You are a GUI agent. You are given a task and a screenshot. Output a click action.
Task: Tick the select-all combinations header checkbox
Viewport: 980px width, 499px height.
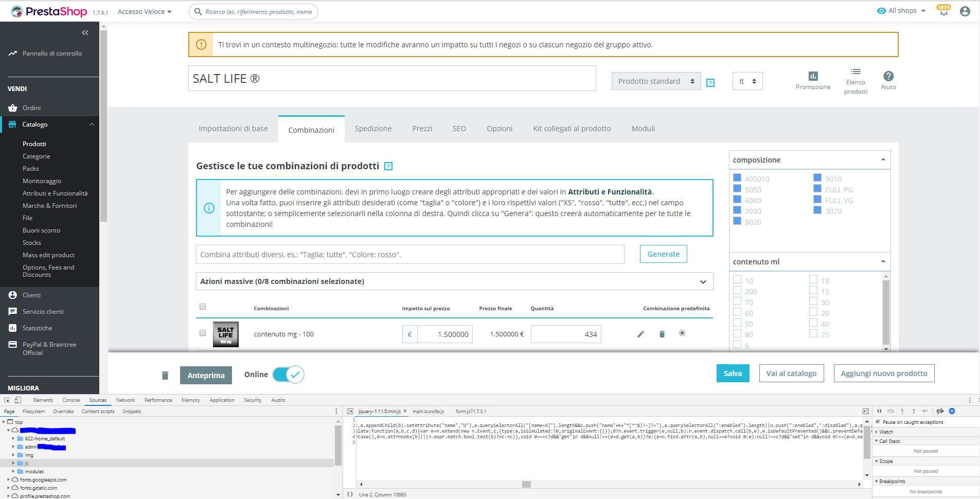pyautogui.click(x=203, y=307)
